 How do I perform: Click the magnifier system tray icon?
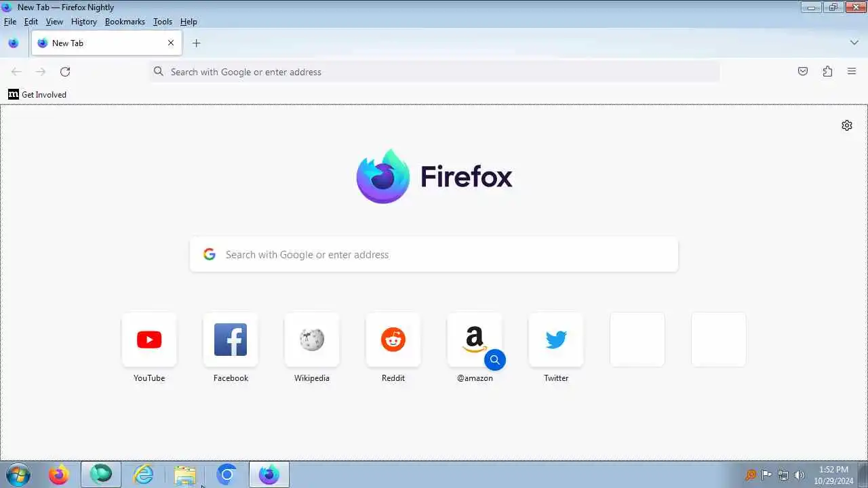[x=750, y=475]
